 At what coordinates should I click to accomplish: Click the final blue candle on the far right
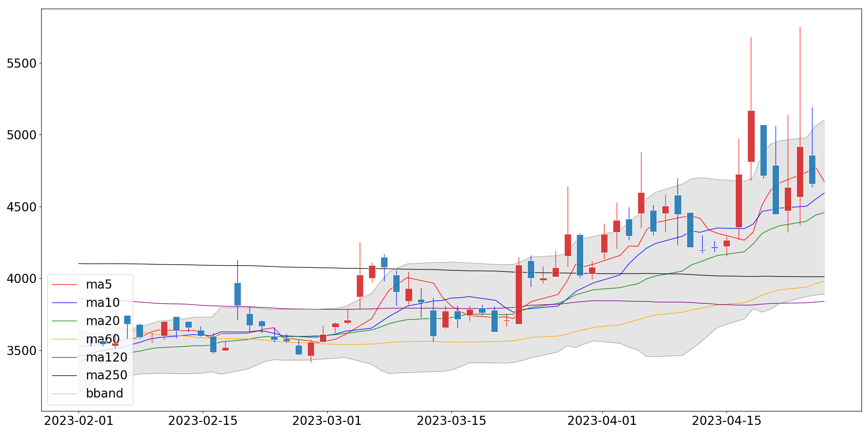point(812,170)
